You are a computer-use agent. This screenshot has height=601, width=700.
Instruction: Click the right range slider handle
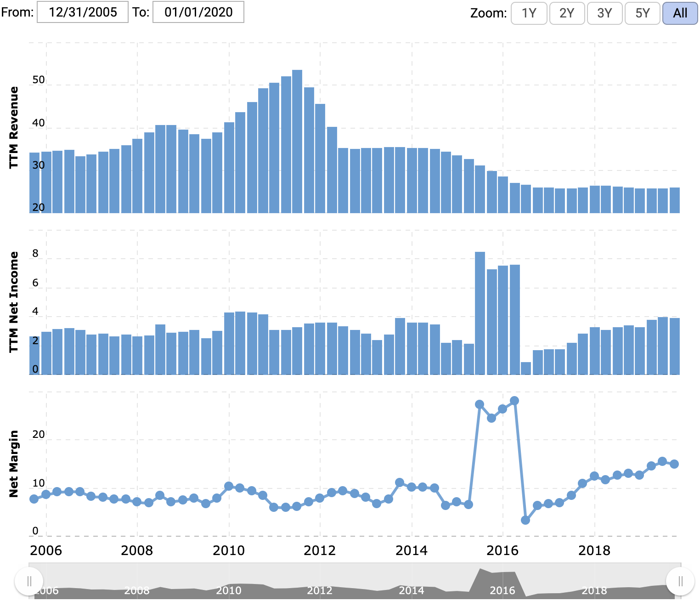point(680,581)
